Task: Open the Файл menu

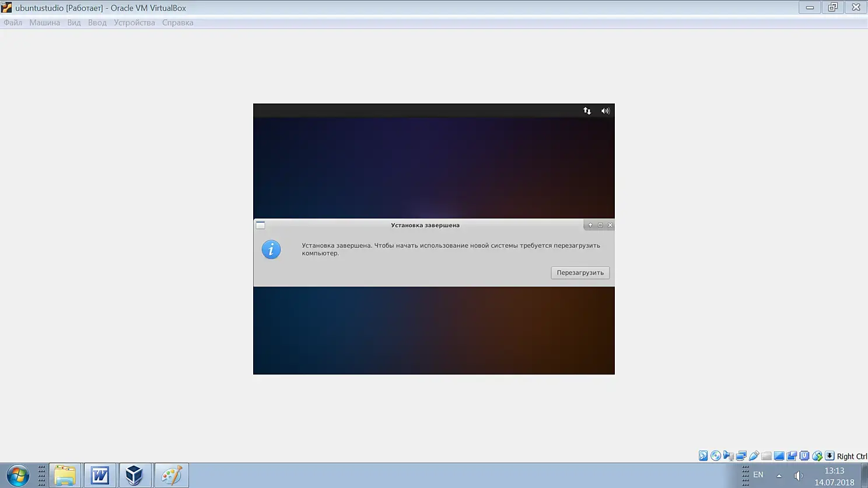Action: pyautogui.click(x=13, y=23)
